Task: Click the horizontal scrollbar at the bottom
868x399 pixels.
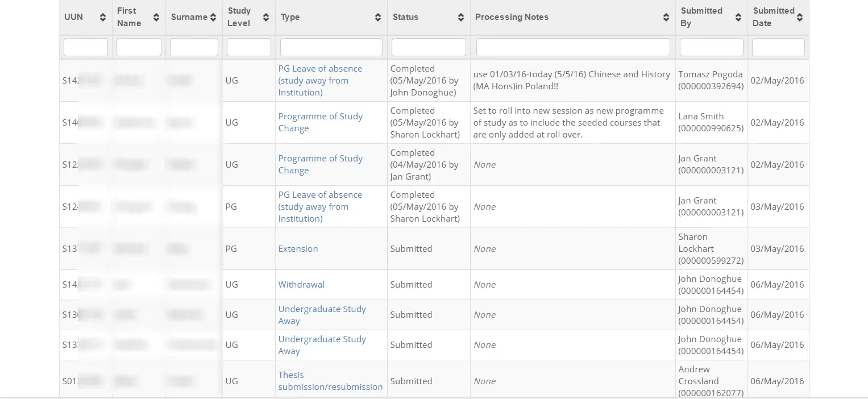Action: [434, 397]
